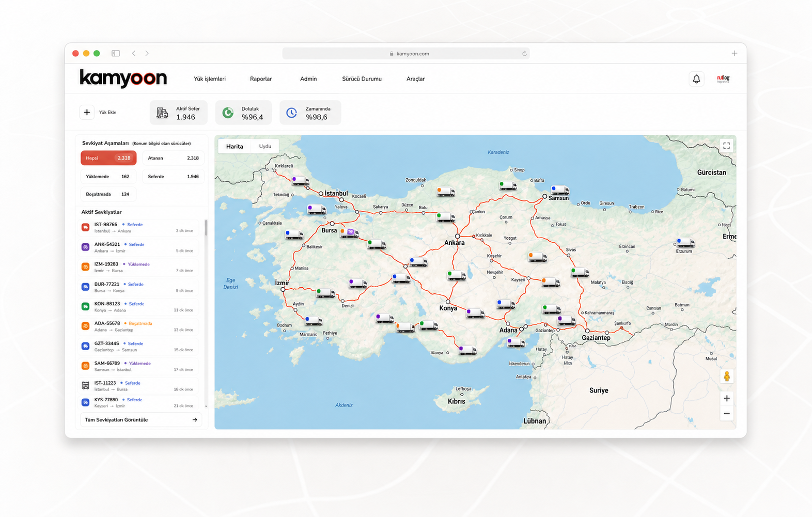Filter shipments by Yüklemede stage

click(x=108, y=177)
